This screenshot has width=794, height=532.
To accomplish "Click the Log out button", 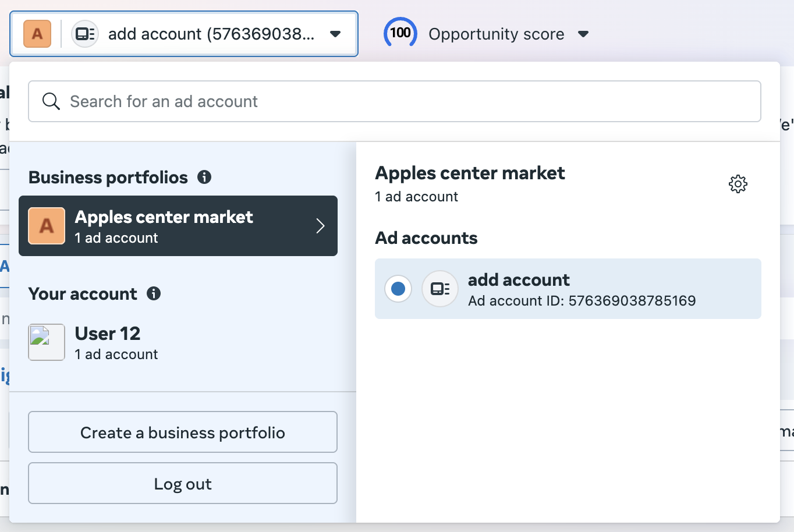I will coord(183,483).
